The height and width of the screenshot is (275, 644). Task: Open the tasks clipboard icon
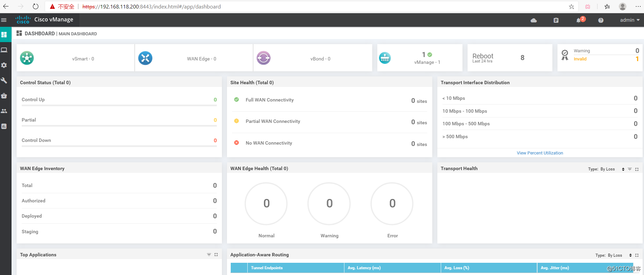click(556, 20)
